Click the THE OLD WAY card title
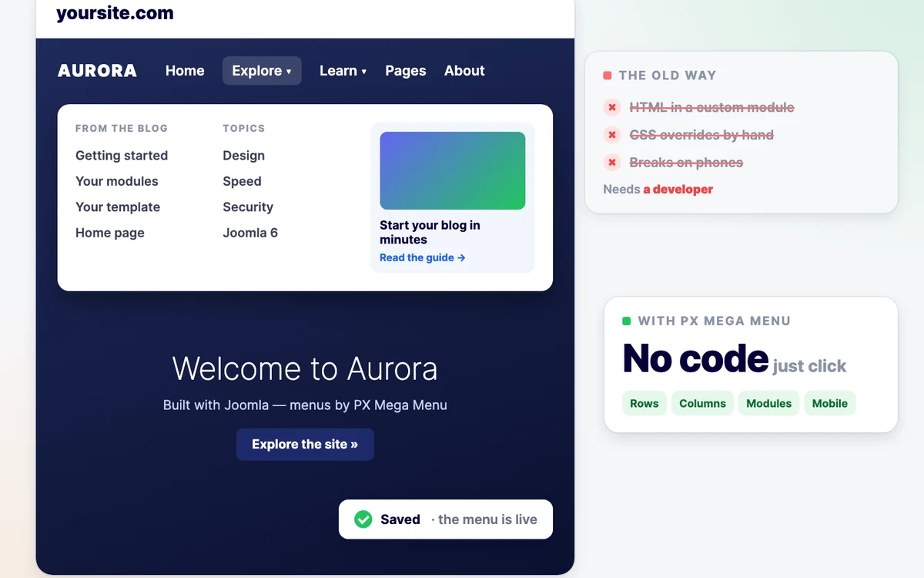The height and width of the screenshot is (578, 924). coord(668,76)
